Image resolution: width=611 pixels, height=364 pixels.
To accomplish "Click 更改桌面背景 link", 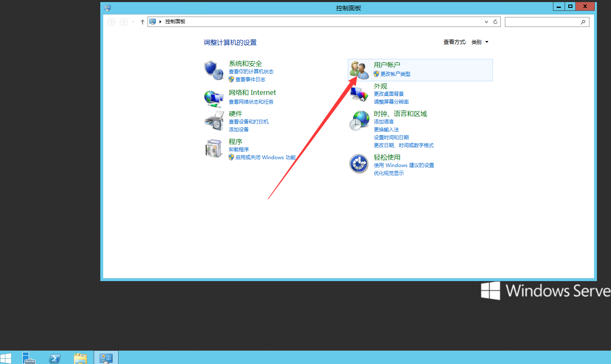I will tap(389, 94).
